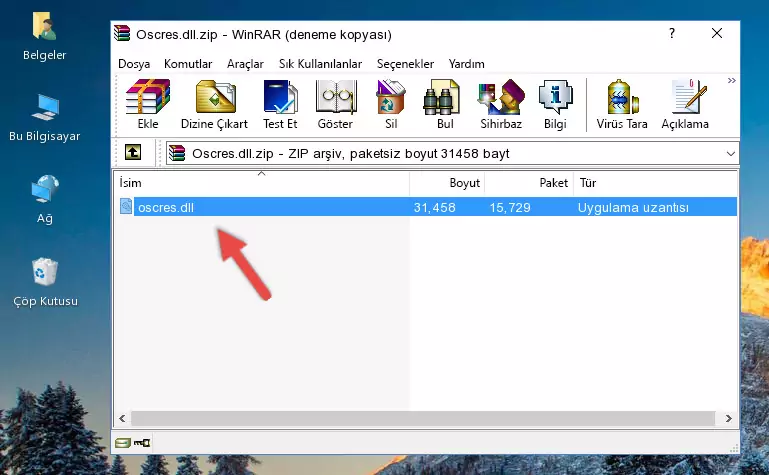The image size is (769, 475).
Task: Start Virüs Tara virus scan
Action: [622, 104]
